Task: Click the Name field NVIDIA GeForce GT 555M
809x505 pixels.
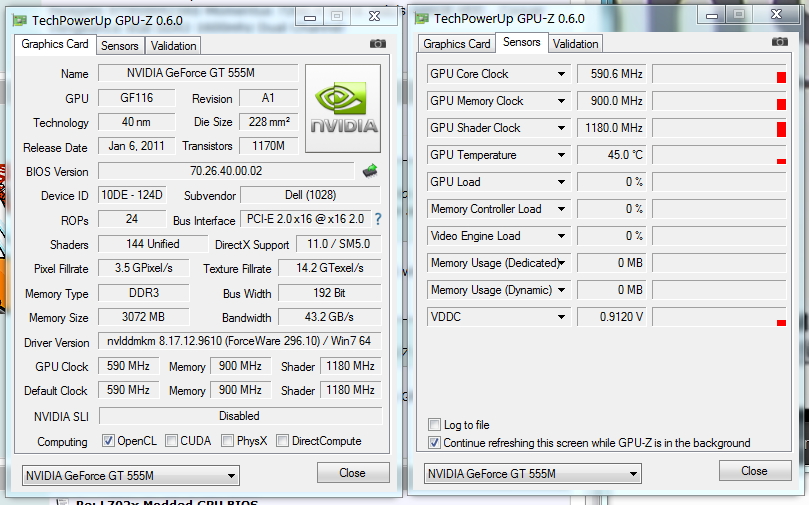Action: click(x=198, y=73)
